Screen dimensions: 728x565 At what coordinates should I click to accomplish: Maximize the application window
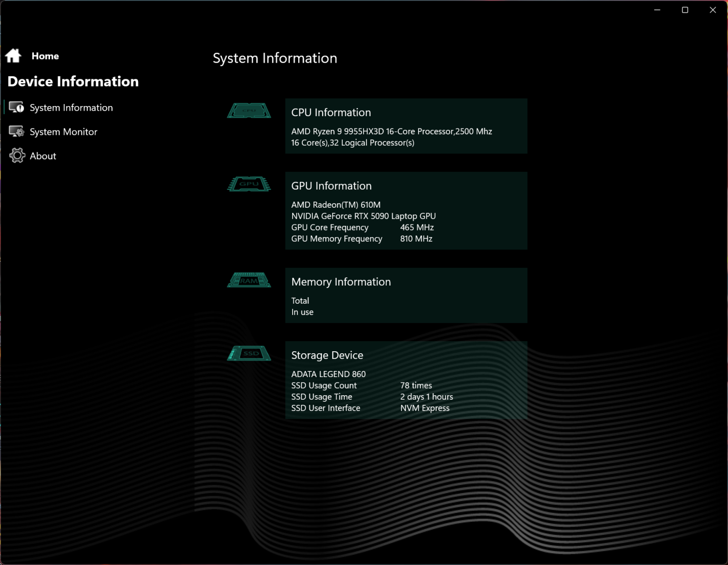[685, 10]
